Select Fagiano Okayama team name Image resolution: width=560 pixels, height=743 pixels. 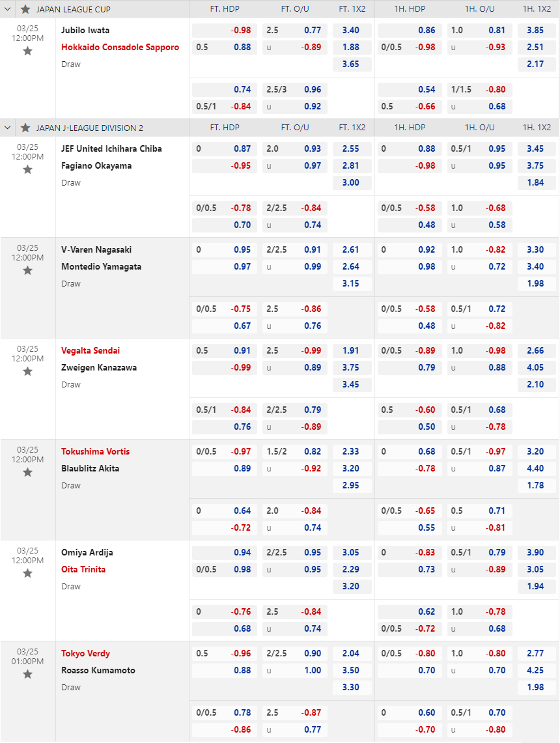[96, 165]
